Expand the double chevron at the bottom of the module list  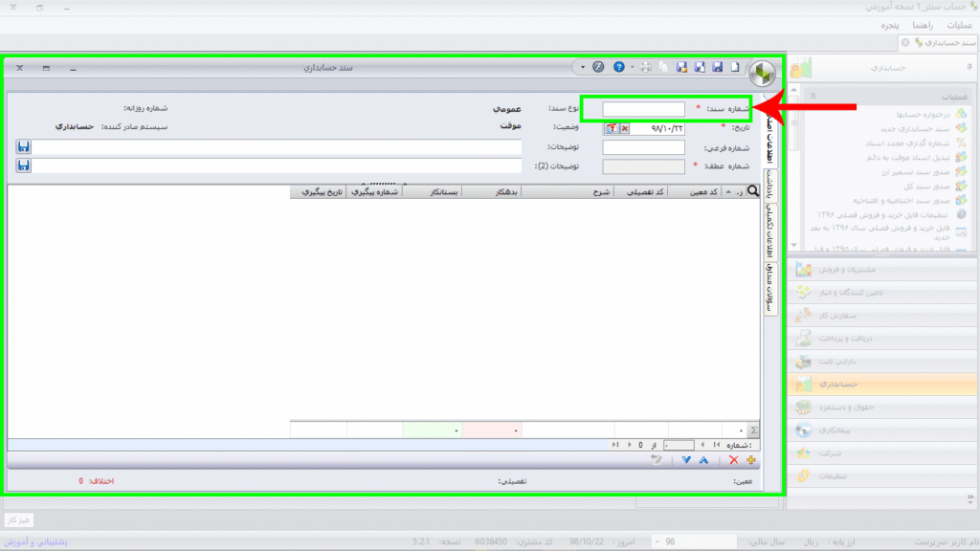click(970, 498)
